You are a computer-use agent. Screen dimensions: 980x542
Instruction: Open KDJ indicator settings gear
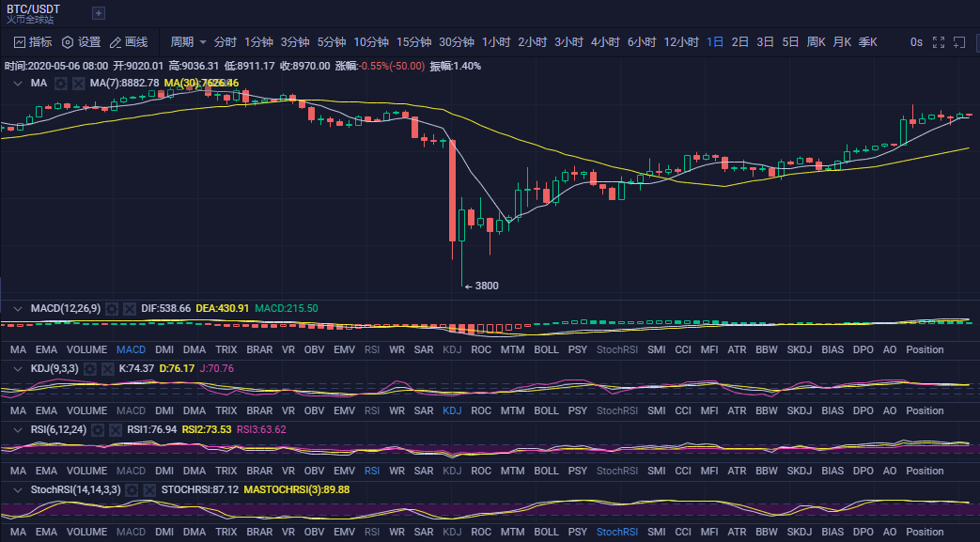pyautogui.click(x=90, y=369)
